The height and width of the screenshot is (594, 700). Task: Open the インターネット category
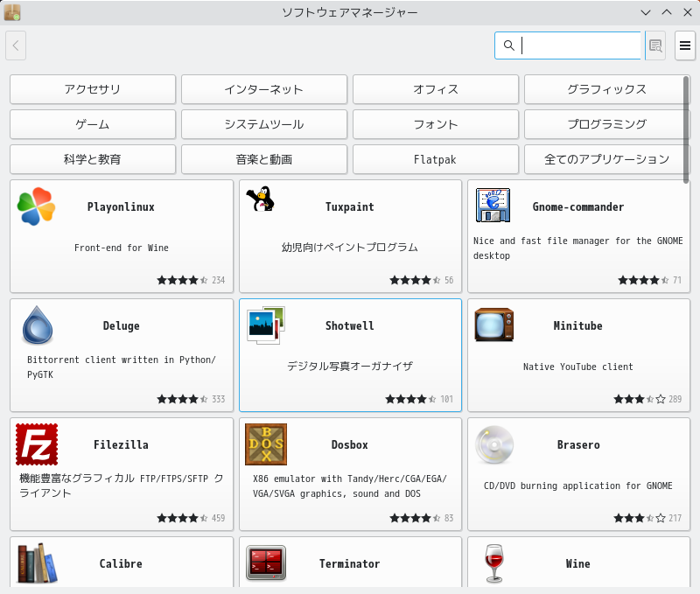click(264, 89)
